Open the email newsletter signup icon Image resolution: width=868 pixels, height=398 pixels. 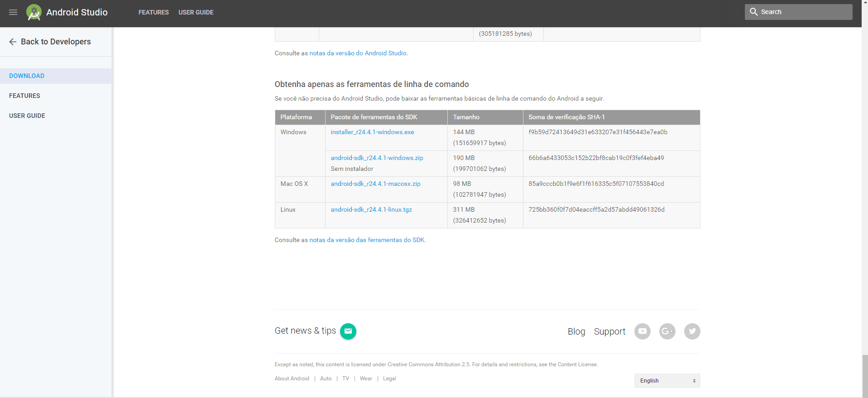click(348, 331)
